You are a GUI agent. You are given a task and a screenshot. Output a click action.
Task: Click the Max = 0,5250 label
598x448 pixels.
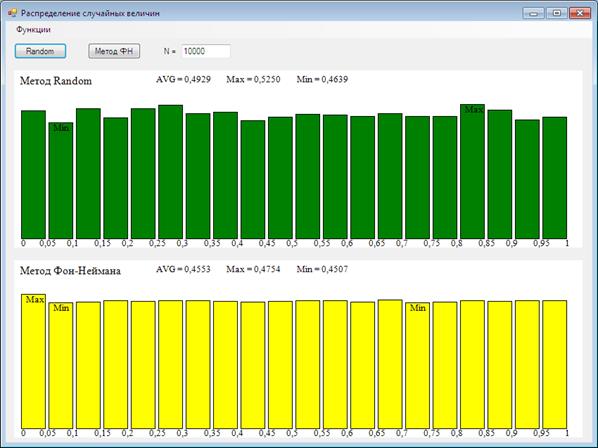pyautogui.click(x=253, y=79)
